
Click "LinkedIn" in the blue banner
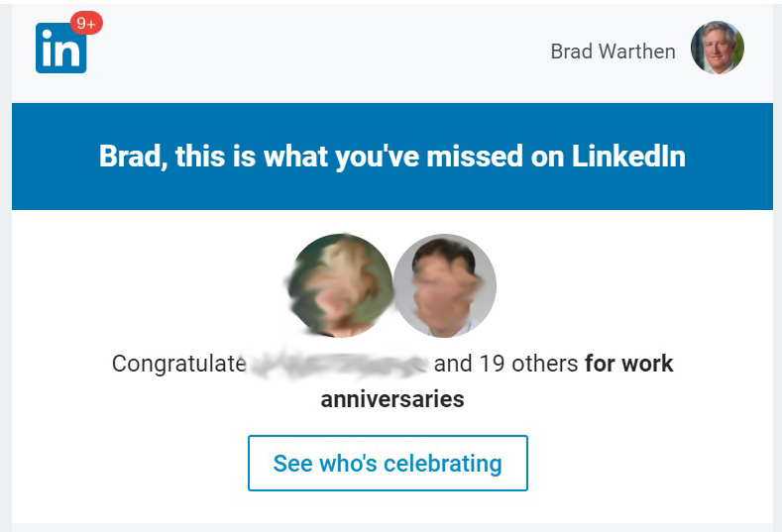click(628, 157)
